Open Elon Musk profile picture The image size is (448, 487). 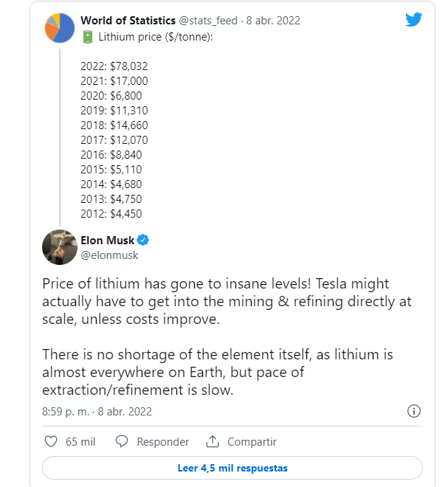coord(60,247)
